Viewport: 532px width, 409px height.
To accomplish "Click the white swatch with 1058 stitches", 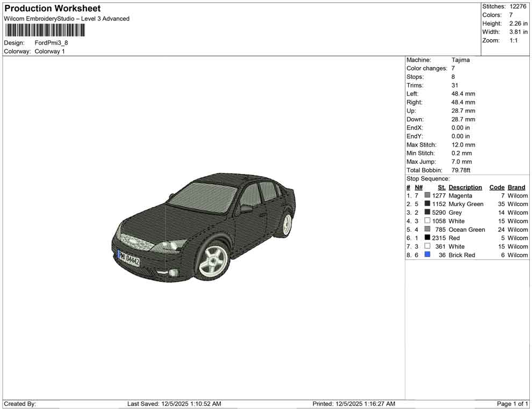I will [x=427, y=221].
